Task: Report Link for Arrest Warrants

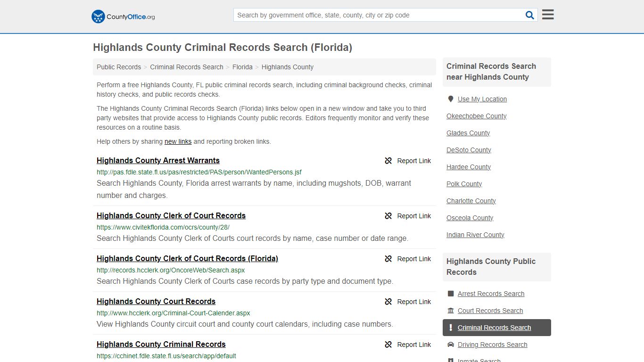Action: click(414, 161)
